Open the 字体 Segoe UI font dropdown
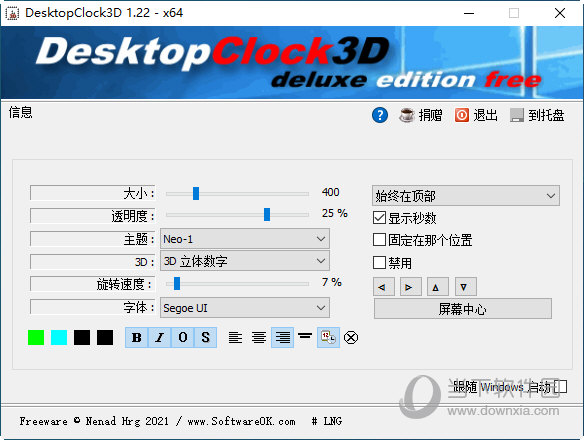584x440 pixels. tap(245, 308)
